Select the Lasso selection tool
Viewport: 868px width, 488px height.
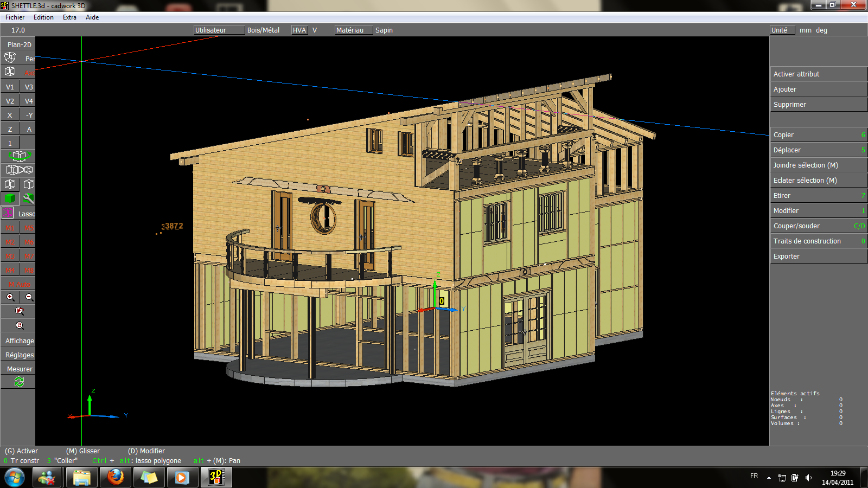point(18,214)
